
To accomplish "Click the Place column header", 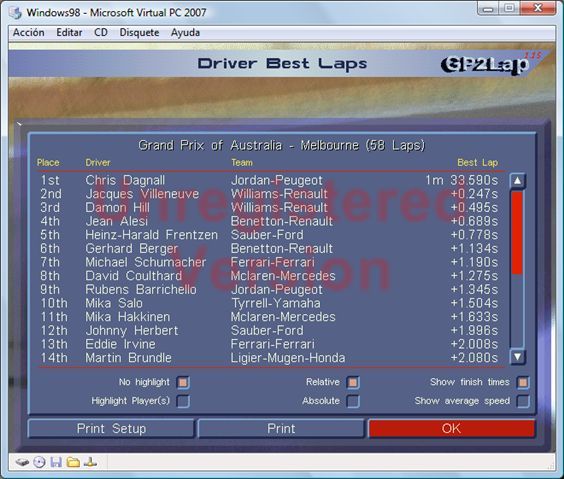I will (48, 163).
